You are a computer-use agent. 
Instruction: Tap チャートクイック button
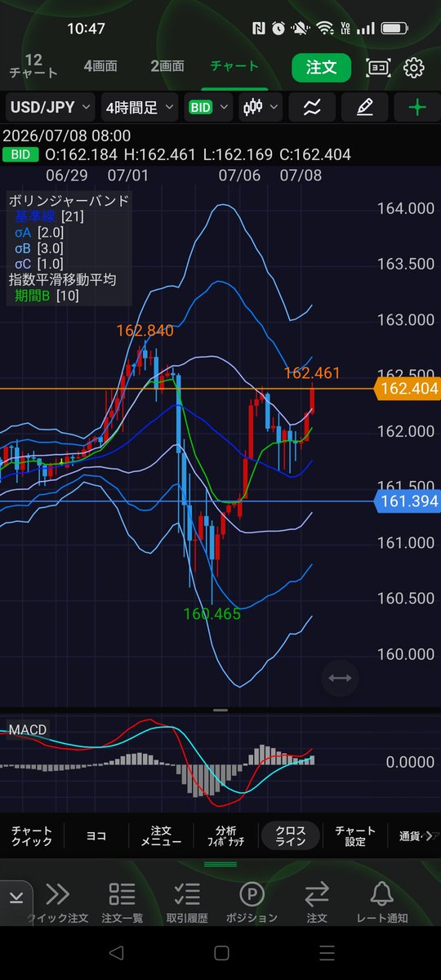coord(32,835)
